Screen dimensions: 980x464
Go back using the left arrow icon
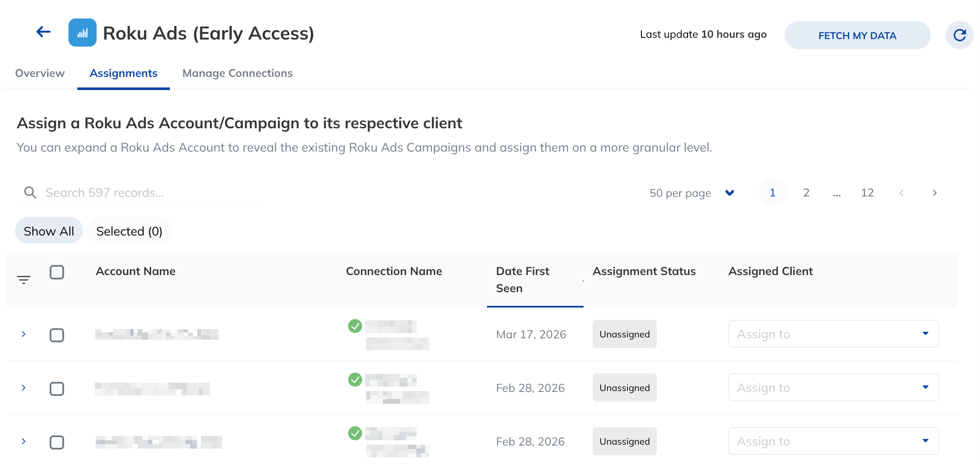(x=43, y=32)
